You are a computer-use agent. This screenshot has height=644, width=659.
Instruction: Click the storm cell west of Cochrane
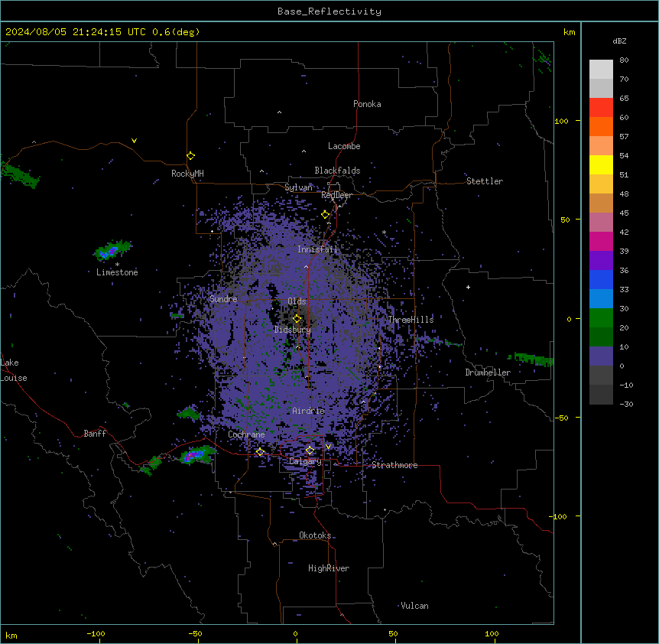click(196, 454)
